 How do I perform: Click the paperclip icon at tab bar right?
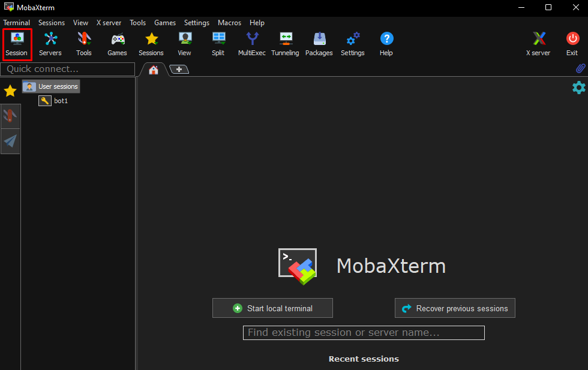click(581, 68)
